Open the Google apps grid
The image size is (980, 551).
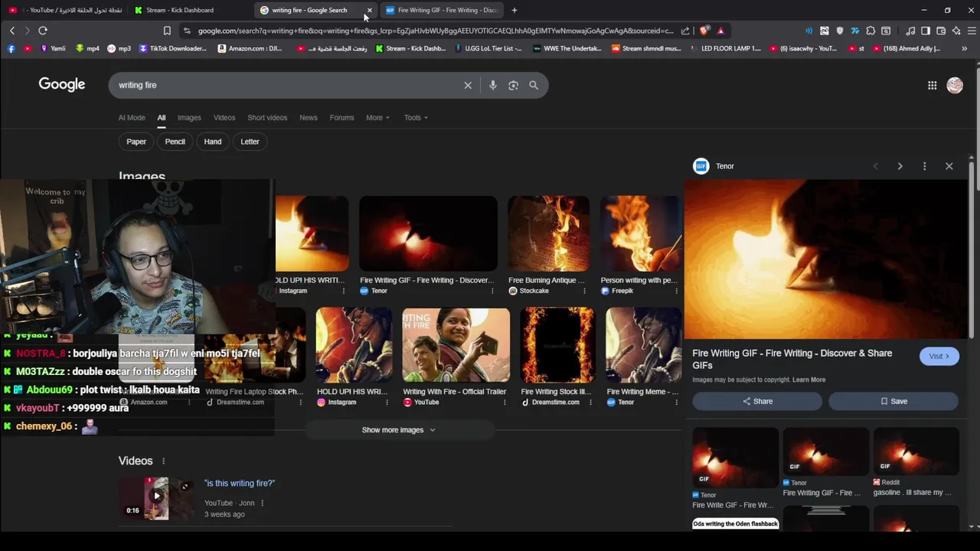point(932,85)
